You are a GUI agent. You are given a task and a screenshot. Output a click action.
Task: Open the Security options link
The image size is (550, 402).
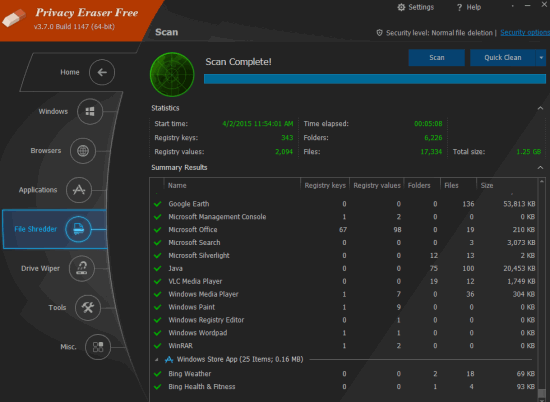pyautogui.click(x=525, y=33)
